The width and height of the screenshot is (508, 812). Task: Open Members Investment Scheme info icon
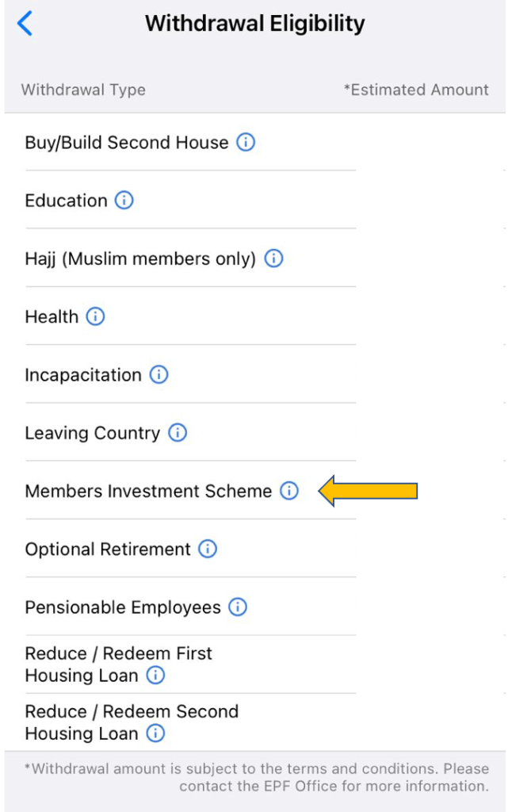click(x=289, y=491)
